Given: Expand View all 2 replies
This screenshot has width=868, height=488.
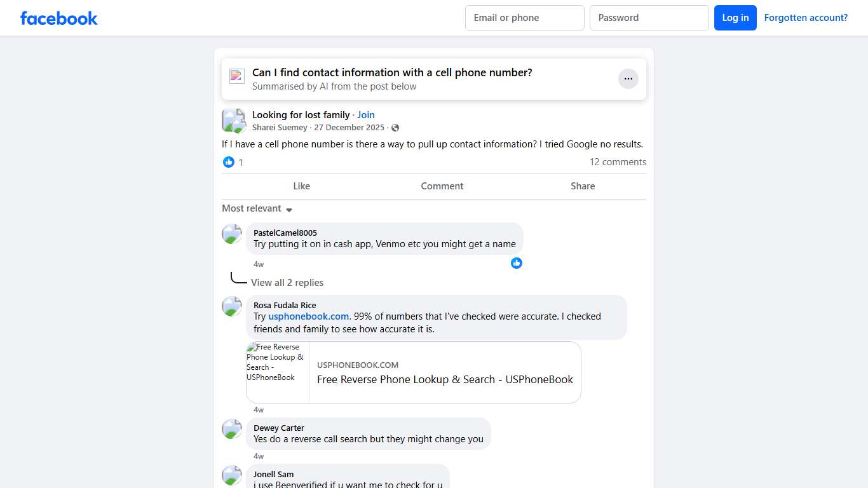Looking at the screenshot, I should [x=287, y=283].
